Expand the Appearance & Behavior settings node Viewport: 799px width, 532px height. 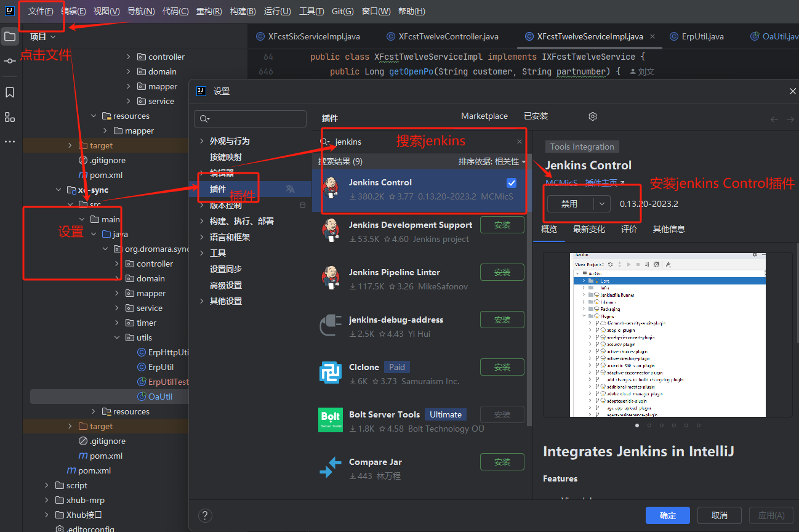[x=201, y=141]
